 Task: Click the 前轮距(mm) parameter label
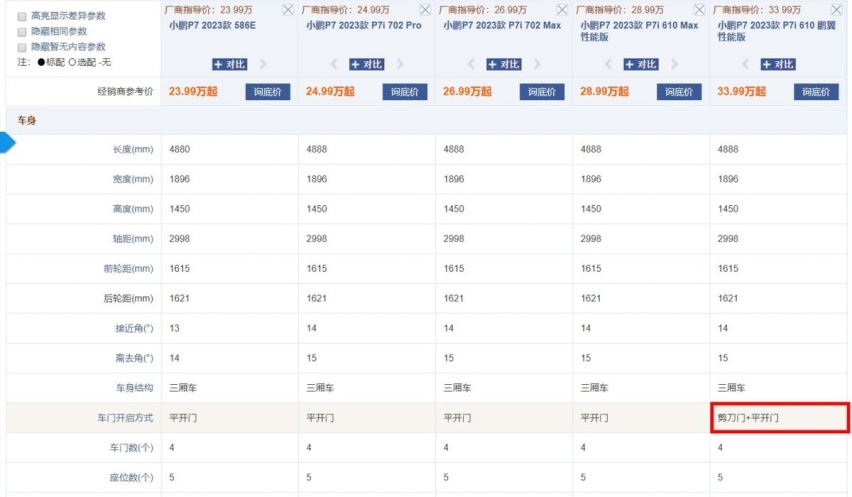129,269
